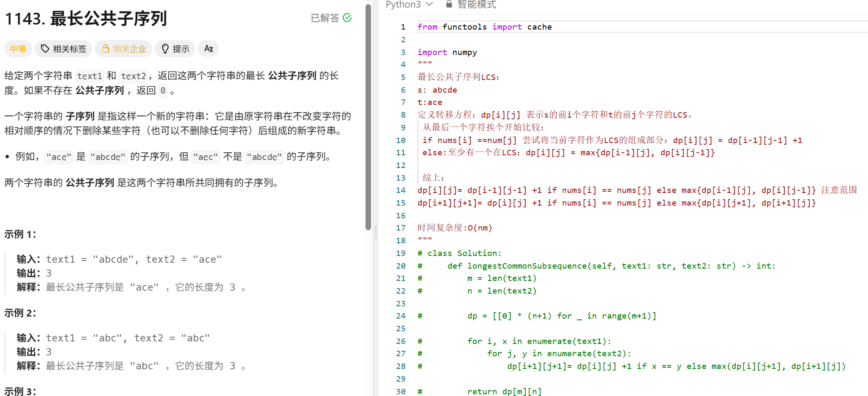Click the line 'n = len(text2)'
The image size is (868, 396).
(502, 291)
